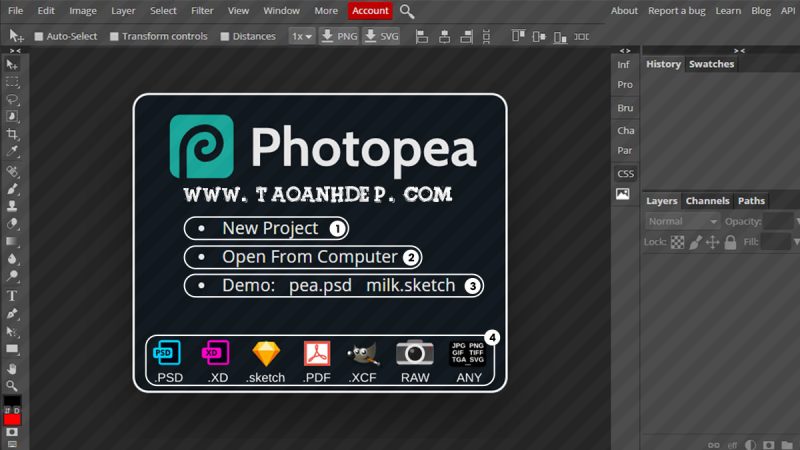This screenshot has width=800, height=450.
Task: Select the Rectangle Select tool
Action: click(x=12, y=82)
